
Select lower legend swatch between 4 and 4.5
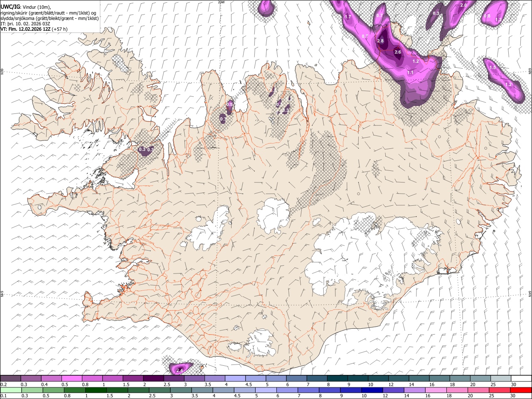coord(224,390)
